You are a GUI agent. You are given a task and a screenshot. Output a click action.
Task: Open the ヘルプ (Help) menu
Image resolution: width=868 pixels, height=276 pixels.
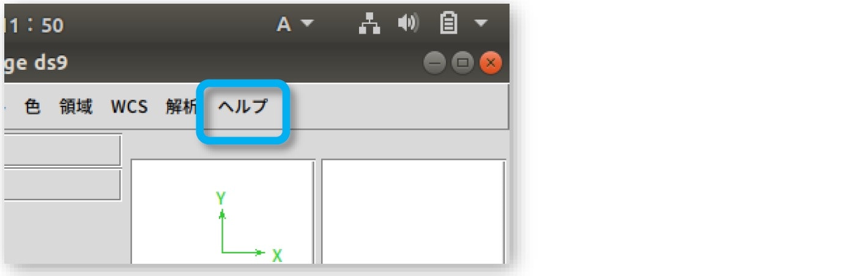click(243, 106)
